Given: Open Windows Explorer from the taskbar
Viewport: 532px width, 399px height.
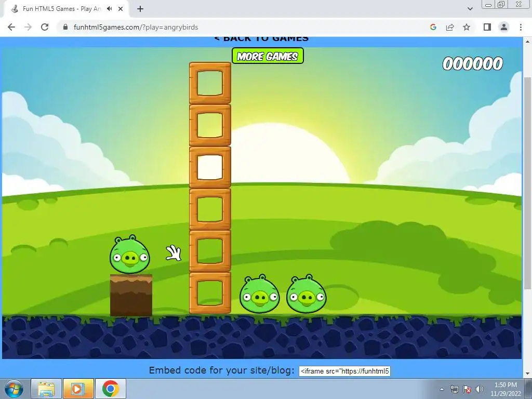Looking at the screenshot, I should 46,389.
